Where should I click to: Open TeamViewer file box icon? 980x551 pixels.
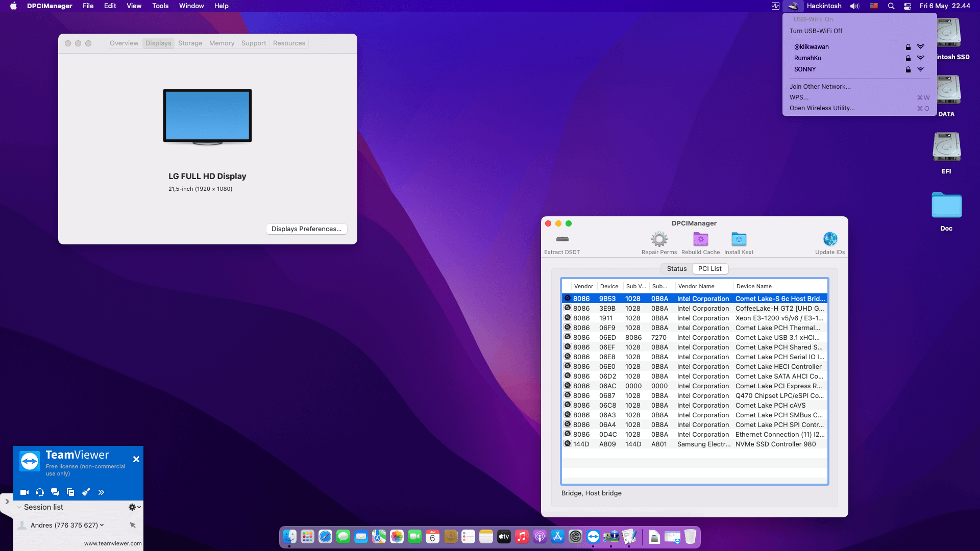(70, 492)
